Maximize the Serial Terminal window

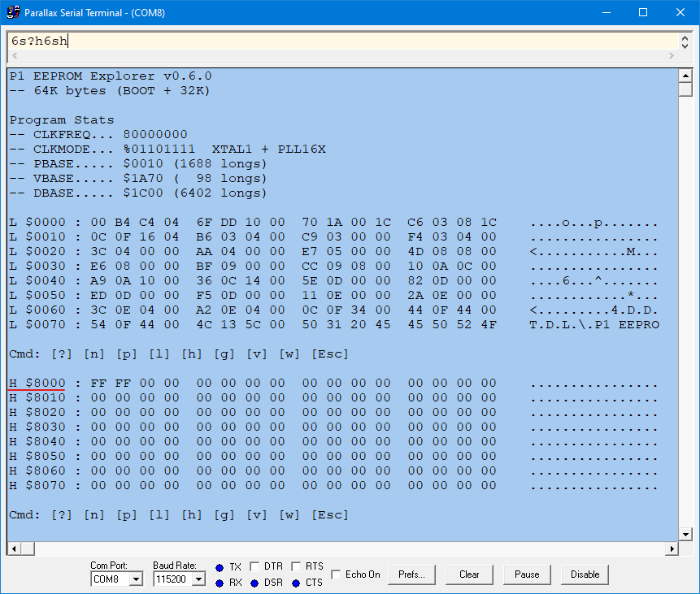point(643,12)
